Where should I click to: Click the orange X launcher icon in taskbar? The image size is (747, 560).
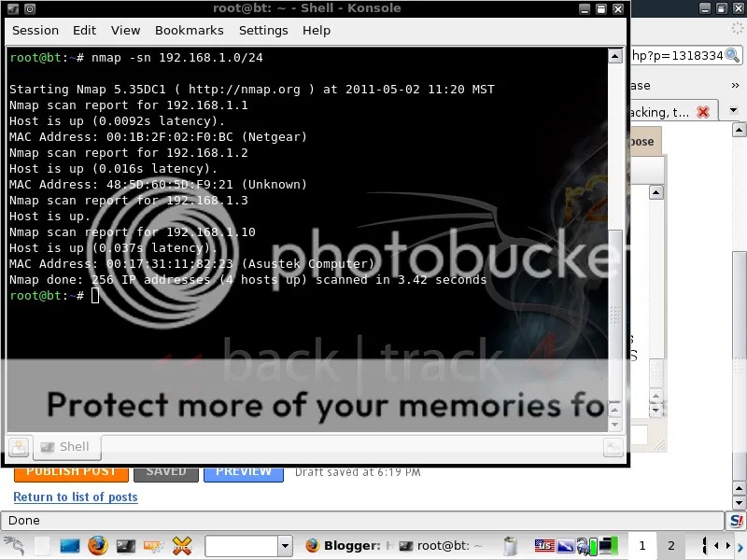point(182,546)
